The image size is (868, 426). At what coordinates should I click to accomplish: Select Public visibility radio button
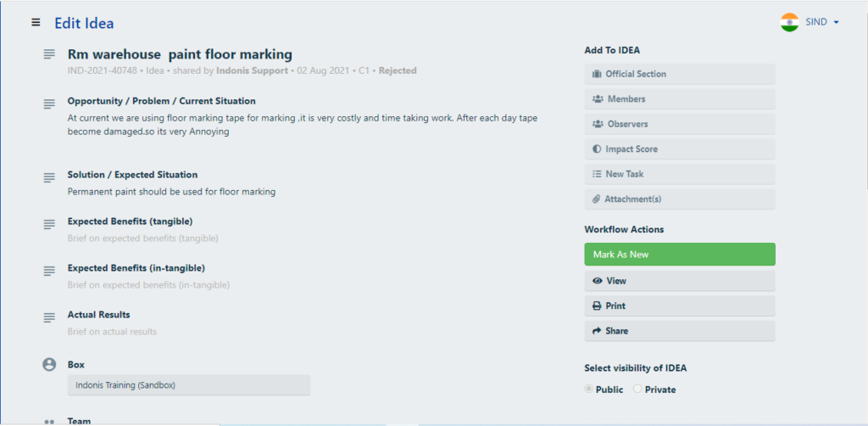(x=588, y=389)
